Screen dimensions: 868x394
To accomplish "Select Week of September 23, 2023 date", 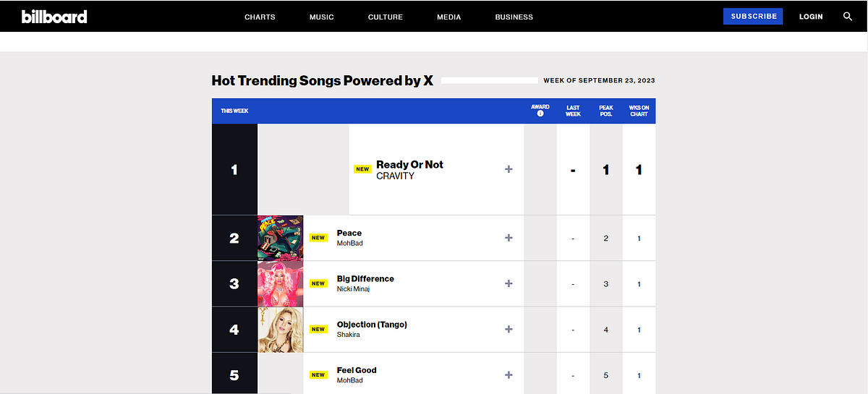I will [x=599, y=81].
